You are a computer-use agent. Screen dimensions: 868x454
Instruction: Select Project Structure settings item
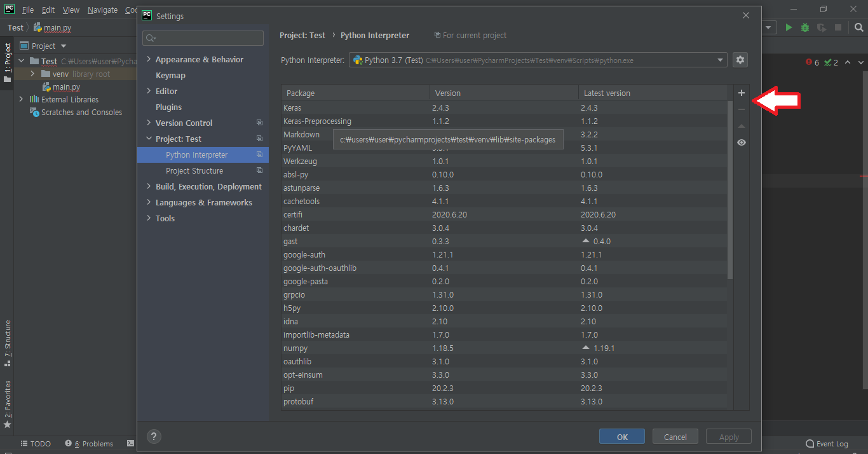click(203, 170)
